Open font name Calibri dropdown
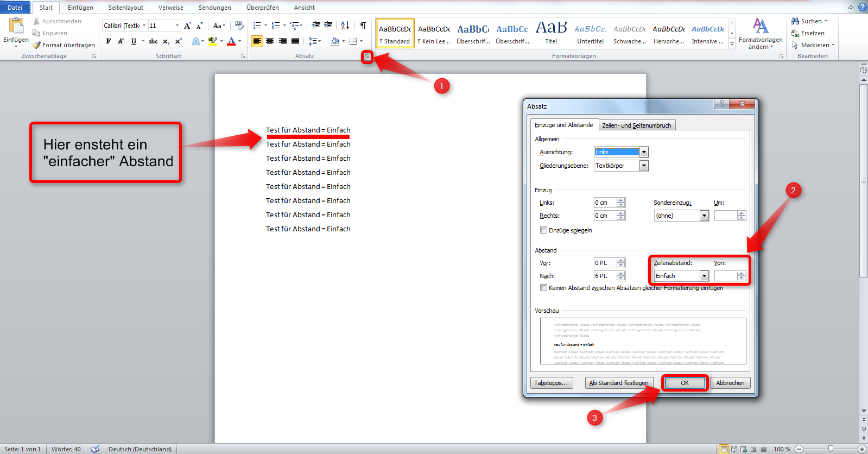The image size is (868, 454). pyautogui.click(x=144, y=26)
